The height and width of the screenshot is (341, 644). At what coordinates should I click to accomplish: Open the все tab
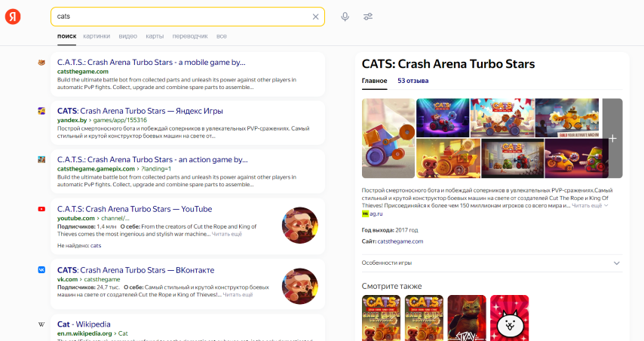(222, 36)
